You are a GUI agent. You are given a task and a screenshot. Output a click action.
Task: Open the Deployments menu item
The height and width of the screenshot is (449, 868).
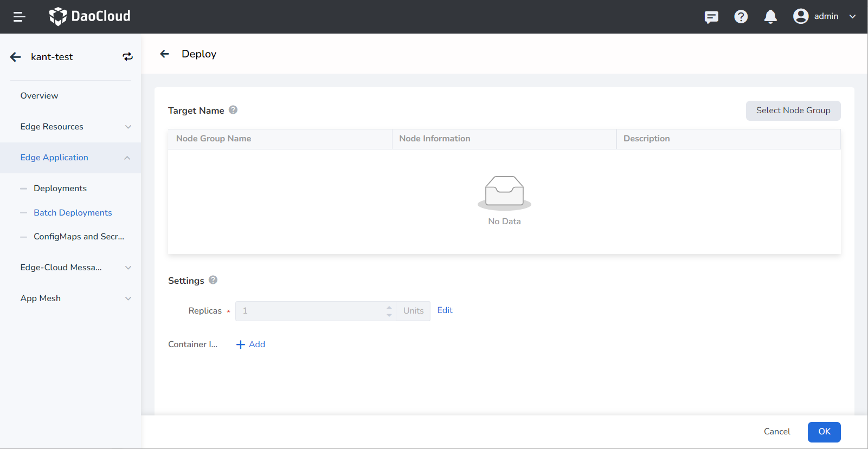[x=60, y=188]
